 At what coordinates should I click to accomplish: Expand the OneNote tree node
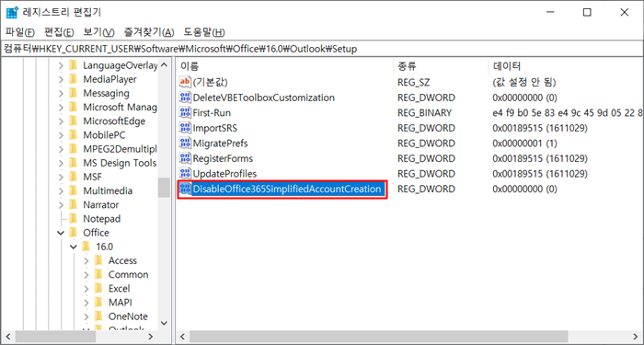86,316
